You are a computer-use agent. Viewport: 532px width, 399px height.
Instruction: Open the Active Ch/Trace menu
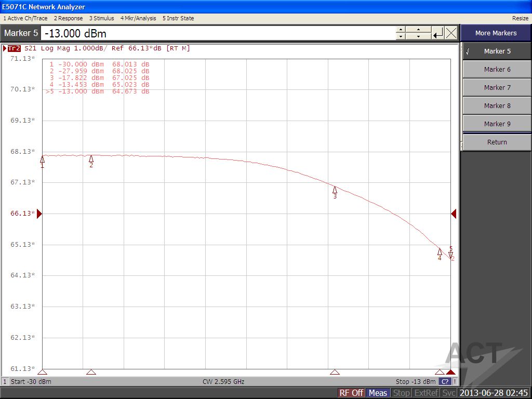25,18
